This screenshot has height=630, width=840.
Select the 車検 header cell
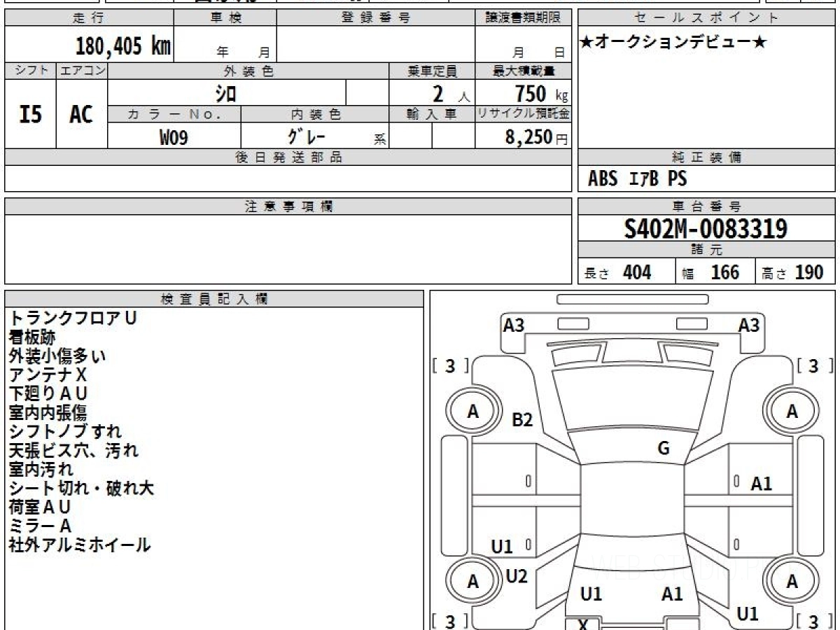click(x=225, y=18)
